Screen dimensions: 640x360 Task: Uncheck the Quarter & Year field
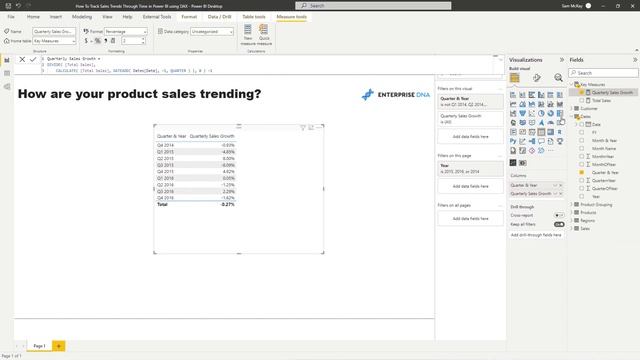click(x=582, y=173)
